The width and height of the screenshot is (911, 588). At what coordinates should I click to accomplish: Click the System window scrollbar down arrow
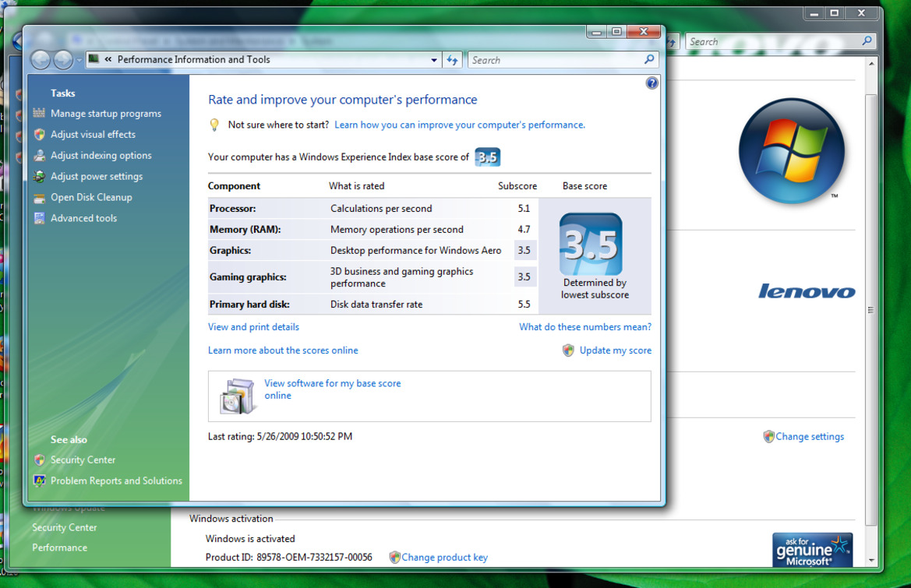coord(871,560)
